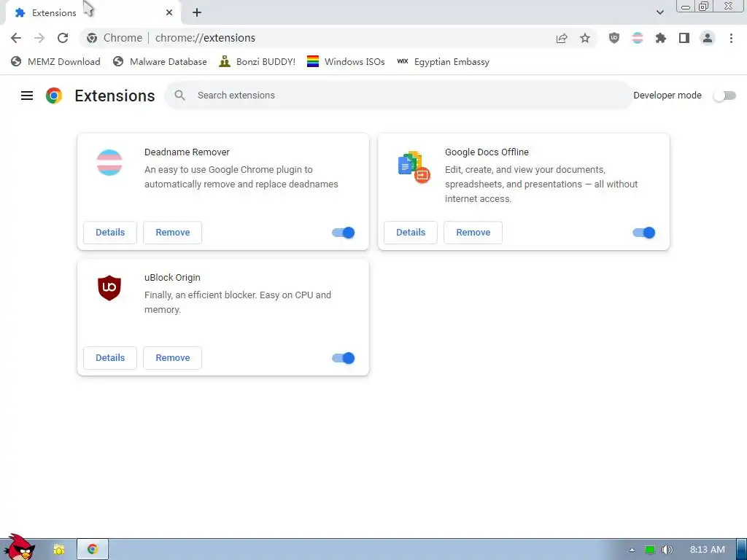This screenshot has height=560, width=747.
Task: Remove the Deadname Remover extension
Action: pos(172,233)
